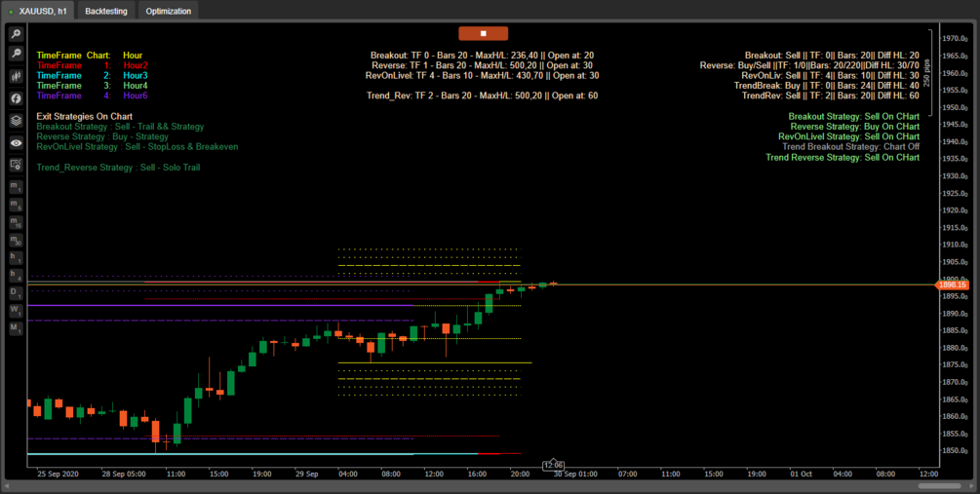980x494 pixels.
Task: Switch to the m30 timeframe
Action: pos(17,240)
